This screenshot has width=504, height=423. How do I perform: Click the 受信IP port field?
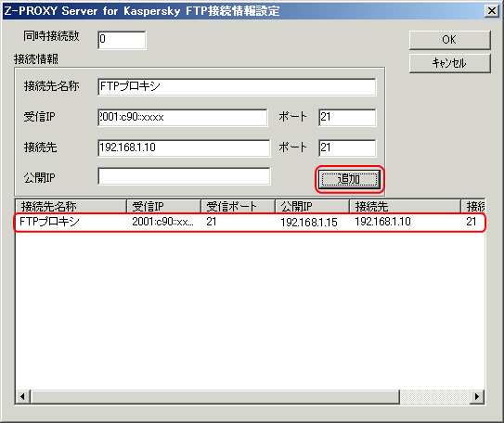(347, 117)
